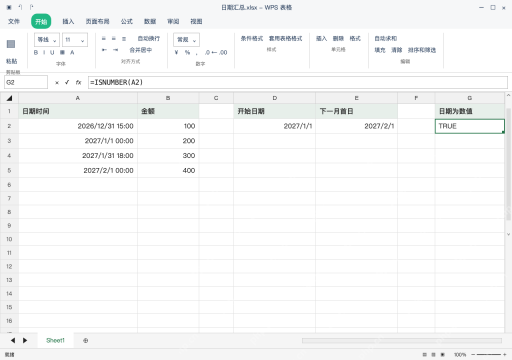Switch to Page Break preview in status bar
Viewport: 512px width, 360px height.
point(443,354)
